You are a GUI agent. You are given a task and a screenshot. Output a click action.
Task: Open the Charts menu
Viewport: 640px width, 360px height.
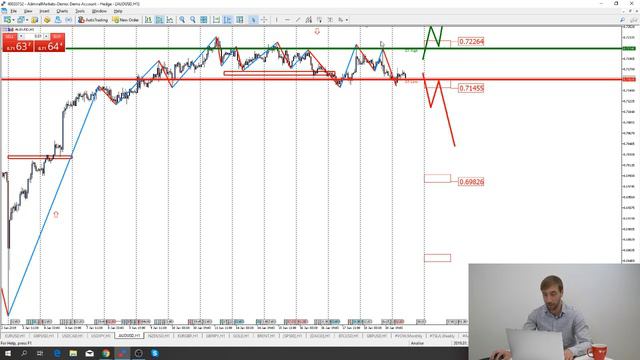[62, 11]
